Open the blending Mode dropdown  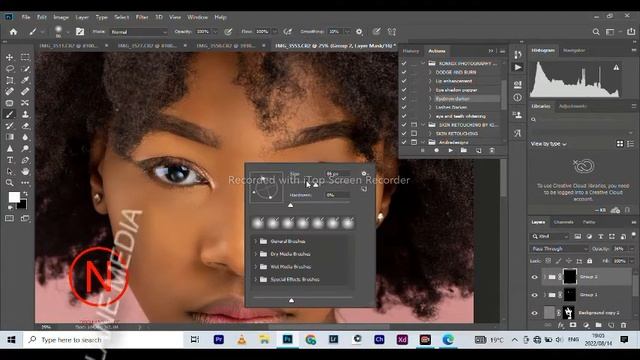(139, 32)
